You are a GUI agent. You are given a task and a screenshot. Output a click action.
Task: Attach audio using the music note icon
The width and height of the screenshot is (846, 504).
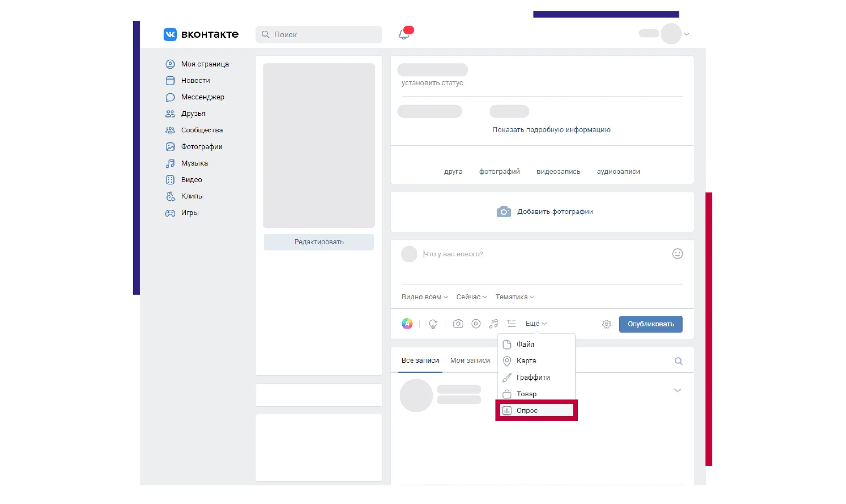pos(493,324)
